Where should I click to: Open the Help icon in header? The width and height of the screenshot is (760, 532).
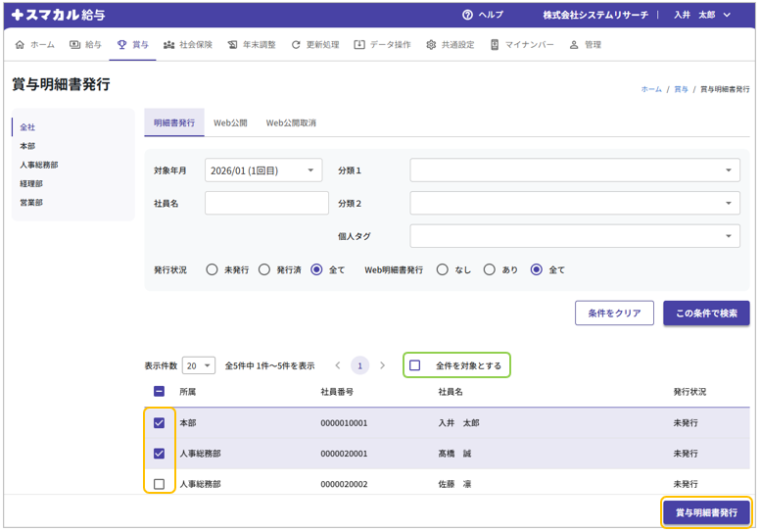pos(468,15)
